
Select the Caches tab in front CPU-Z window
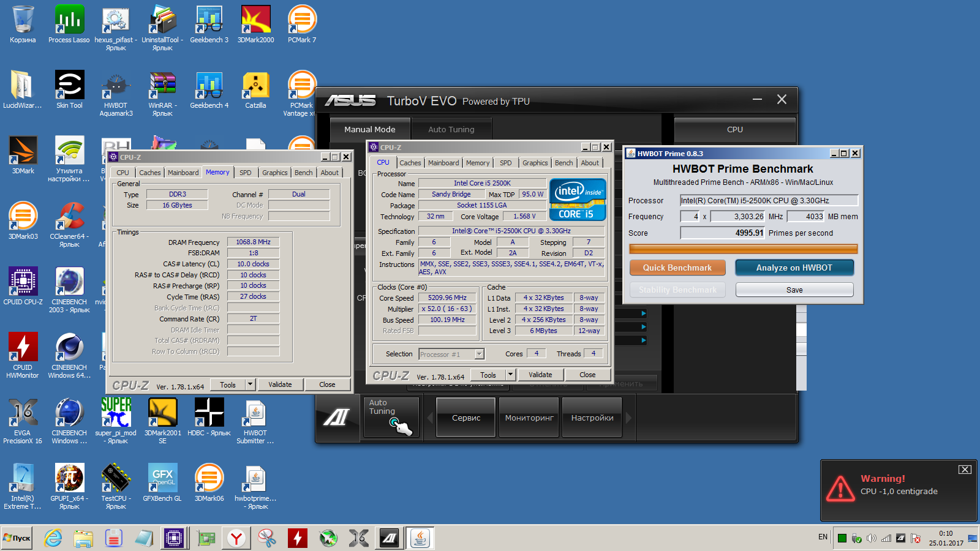coord(410,163)
